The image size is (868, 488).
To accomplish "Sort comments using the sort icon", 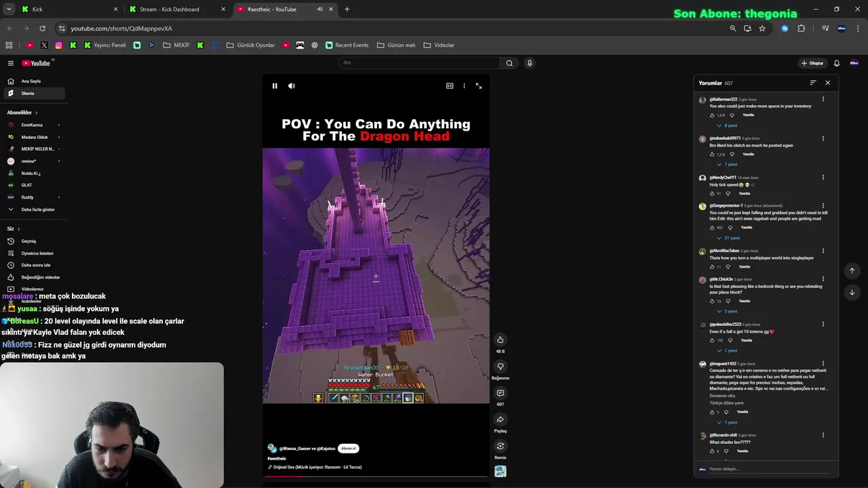I will tap(812, 83).
